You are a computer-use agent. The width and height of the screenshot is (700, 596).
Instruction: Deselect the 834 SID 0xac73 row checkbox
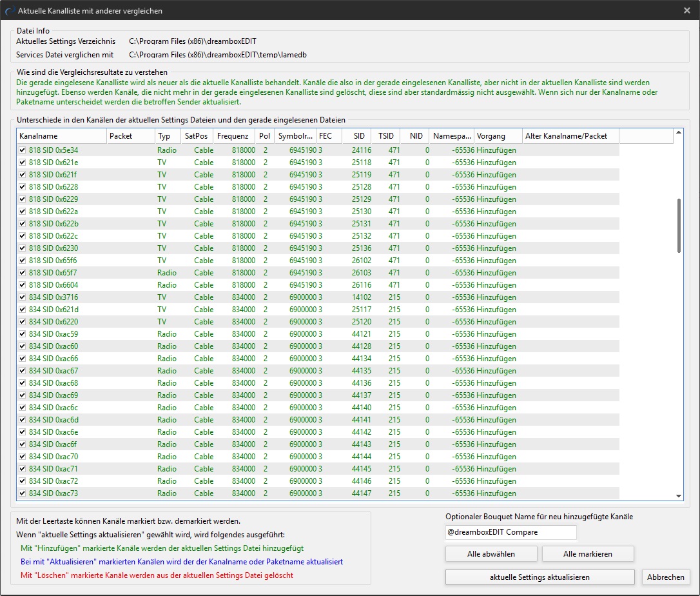(x=23, y=493)
